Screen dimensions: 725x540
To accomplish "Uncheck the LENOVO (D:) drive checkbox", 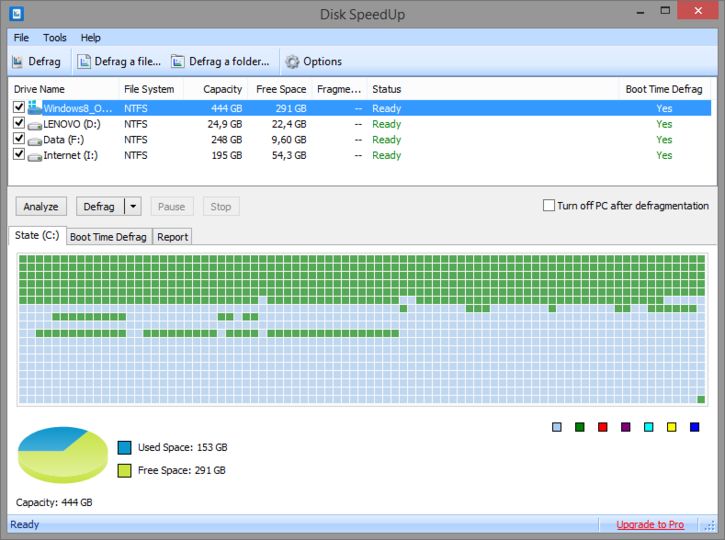I will 19,124.
